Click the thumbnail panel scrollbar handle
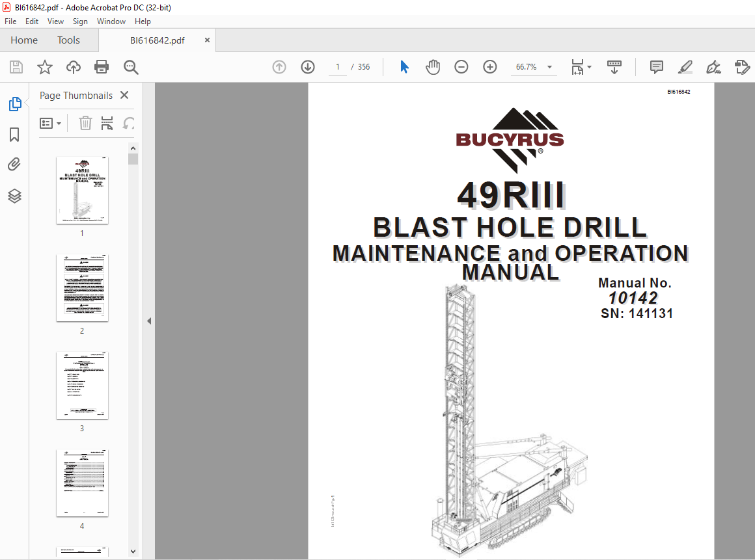The image size is (755, 560). tap(133, 159)
